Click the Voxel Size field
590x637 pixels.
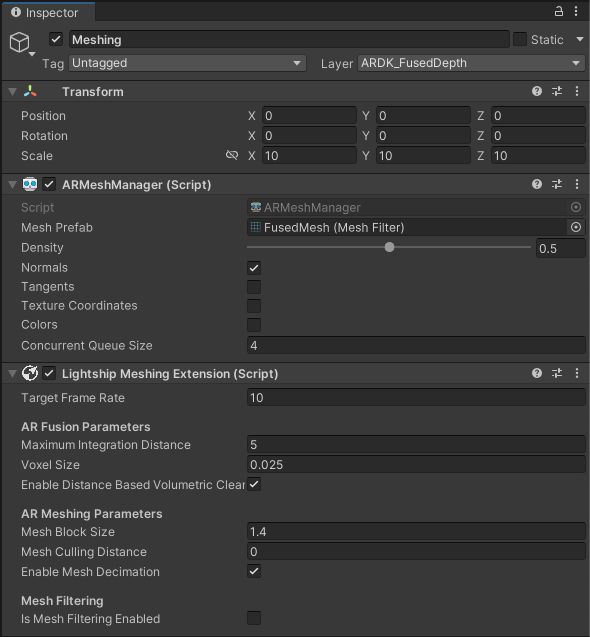(x=416, y=464)
